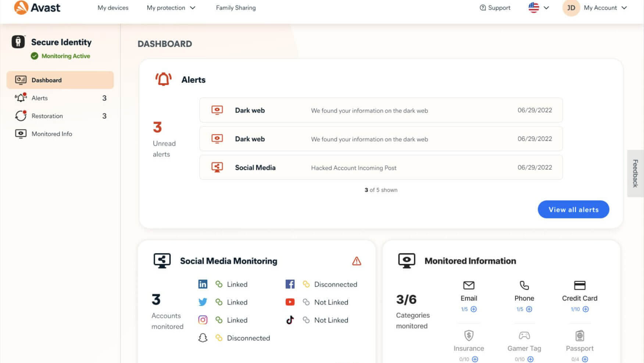Screen dimensions: 644x363
Task: Click the YouTube icon
Action: 290,302
